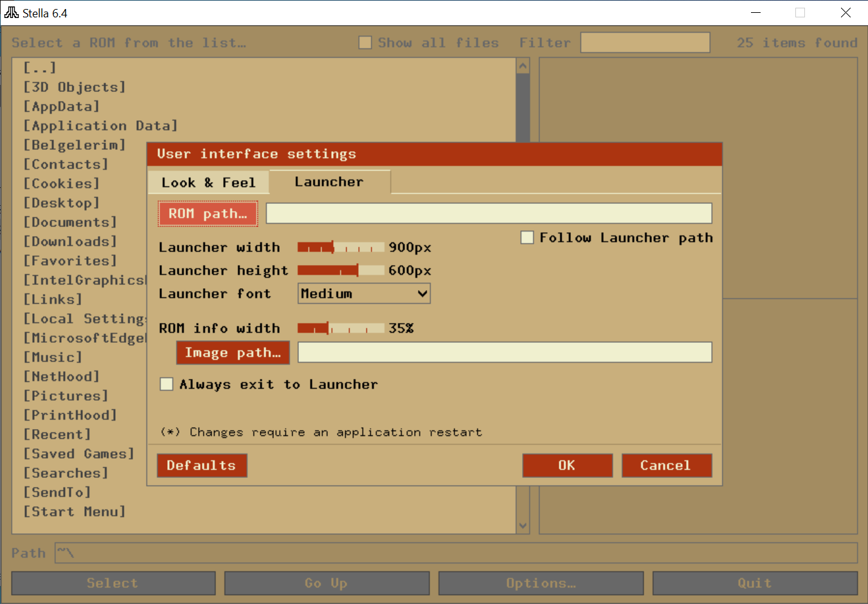
Task: Click the Image path text field
Action: pos(505,352)
